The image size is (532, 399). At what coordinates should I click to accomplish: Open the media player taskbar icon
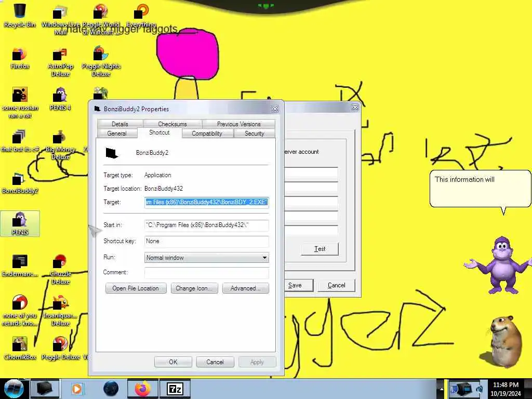(77, 389)
